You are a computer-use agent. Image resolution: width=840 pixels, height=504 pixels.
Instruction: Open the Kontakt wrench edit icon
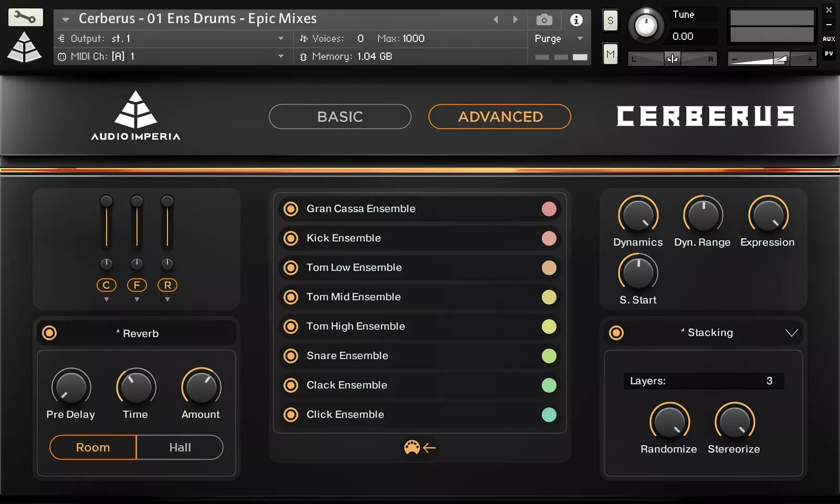[x=25, y=17]
